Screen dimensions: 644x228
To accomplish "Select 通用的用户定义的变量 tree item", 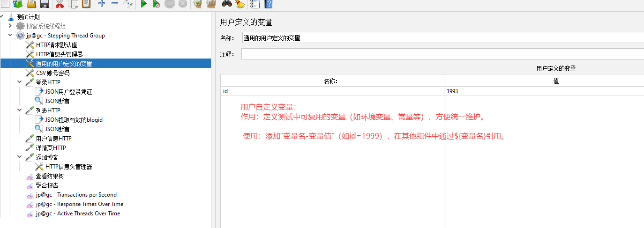I will tap(64, 64).
